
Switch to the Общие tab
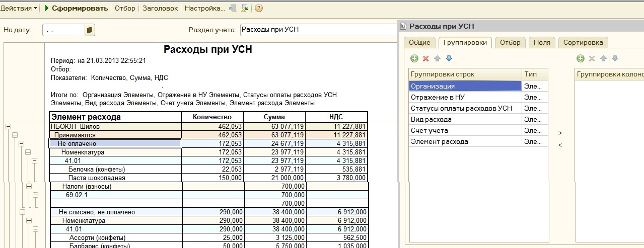tap(419, 42)
